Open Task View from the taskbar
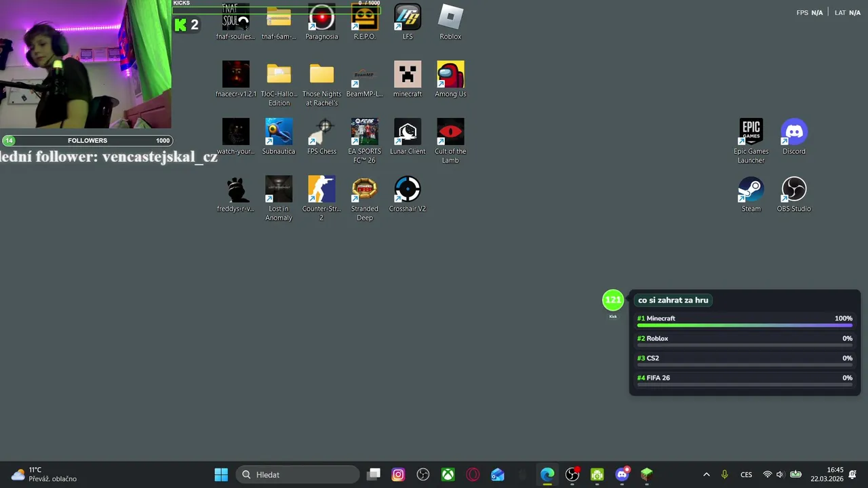 pos(374,474)
